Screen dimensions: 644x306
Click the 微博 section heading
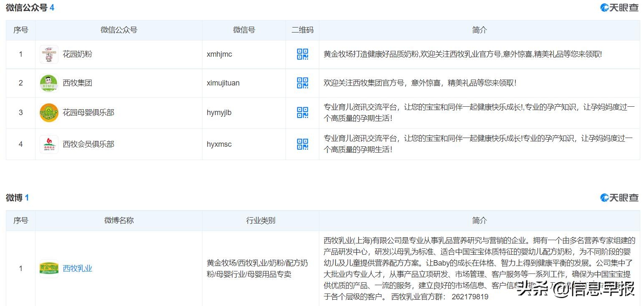click(x=14, y=198)
